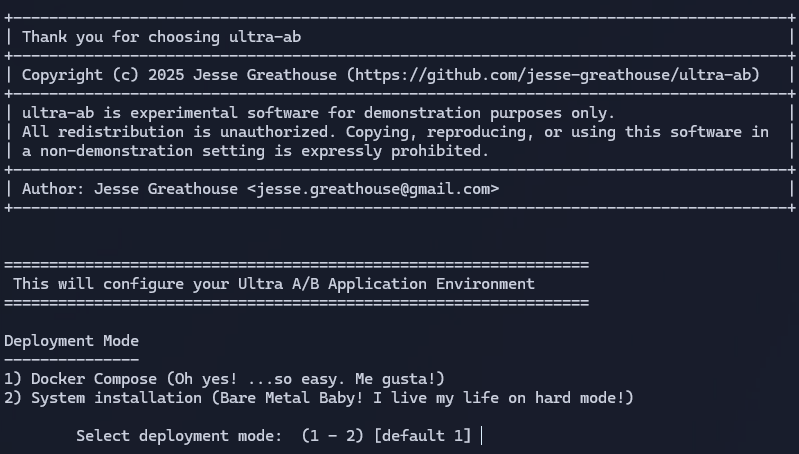Click the 'Author: Jesse Greathouse' label

click(130, 189)
